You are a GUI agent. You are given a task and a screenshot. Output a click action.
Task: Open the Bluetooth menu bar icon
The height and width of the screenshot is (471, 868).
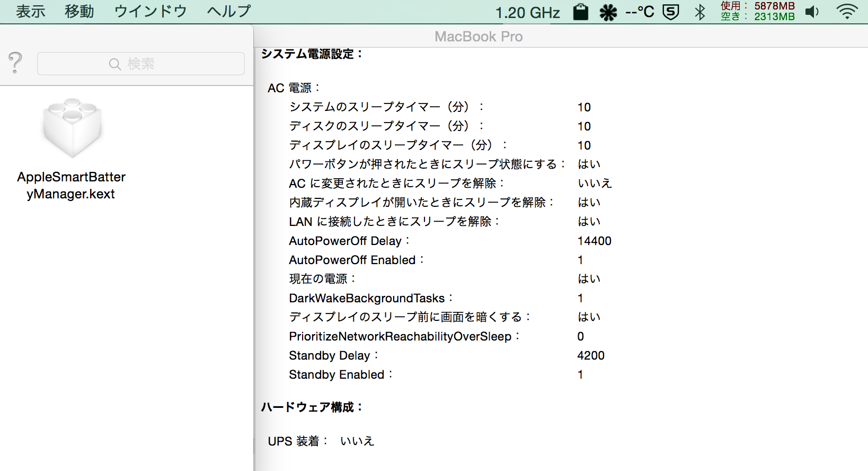point(700,12)
